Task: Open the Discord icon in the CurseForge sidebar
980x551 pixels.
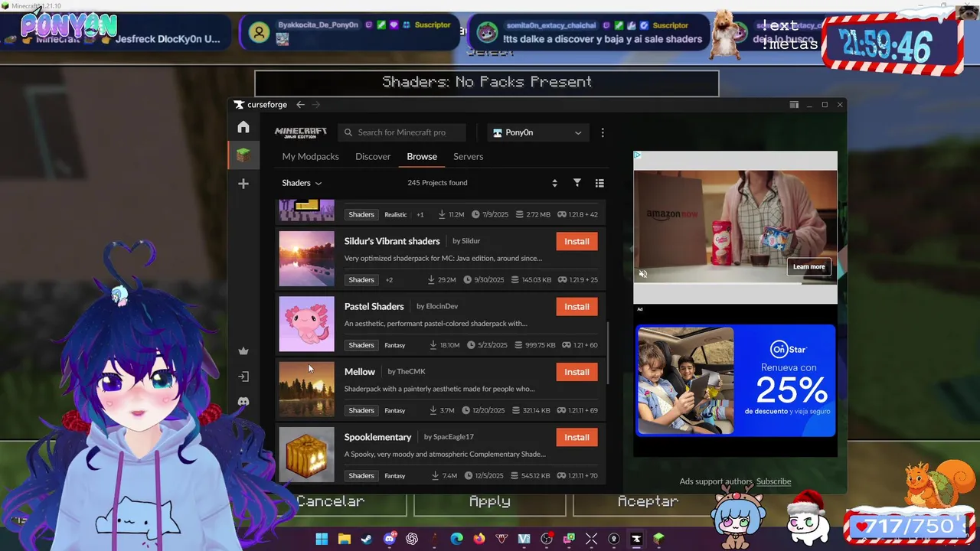Action: (243, 402)
